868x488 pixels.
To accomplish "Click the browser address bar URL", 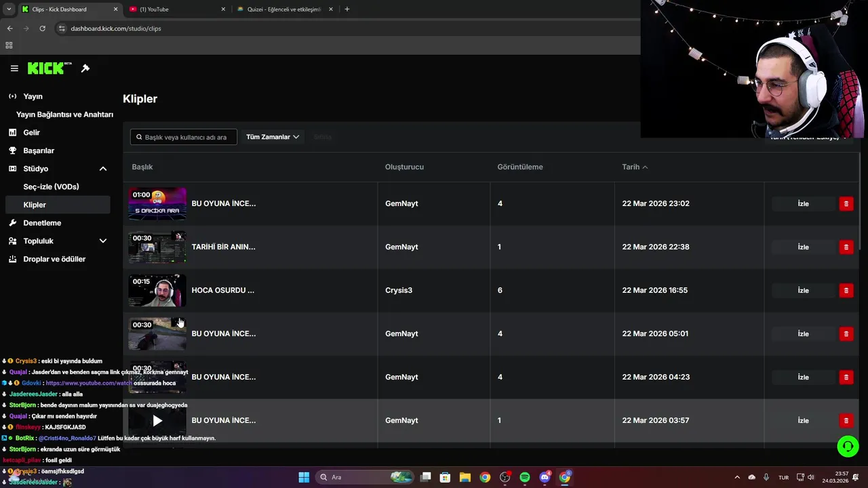I will [x=116, y=28].
